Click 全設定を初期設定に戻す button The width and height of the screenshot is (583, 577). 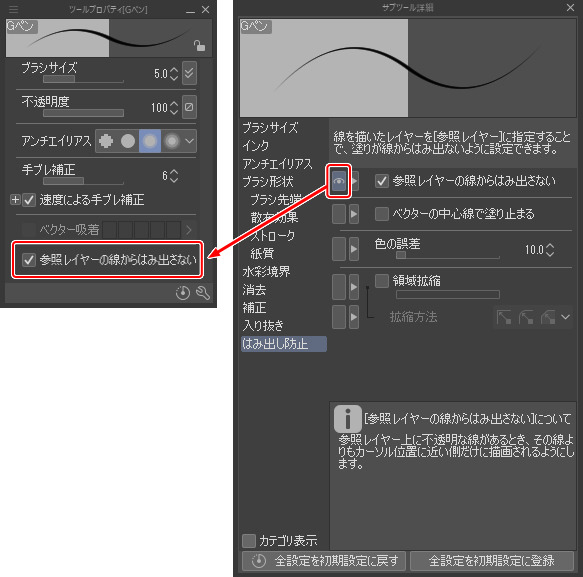pos(323,561)
